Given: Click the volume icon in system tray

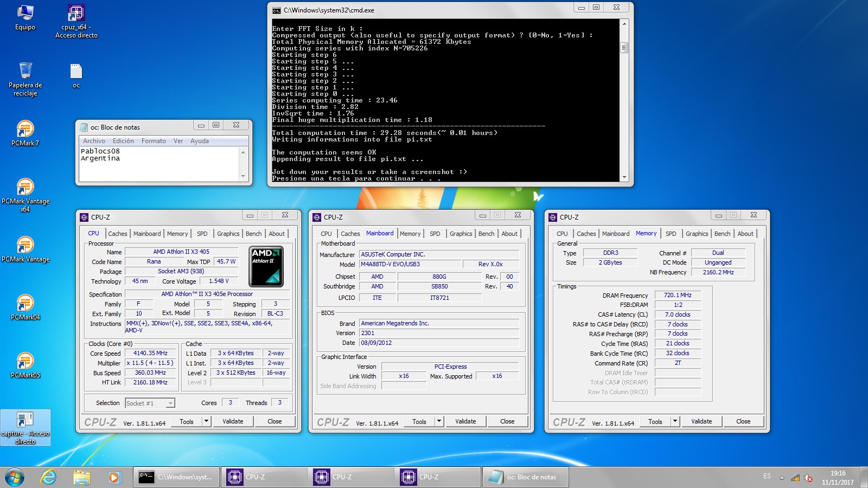Looking at the screenshot, I should (x=808, y=478).
